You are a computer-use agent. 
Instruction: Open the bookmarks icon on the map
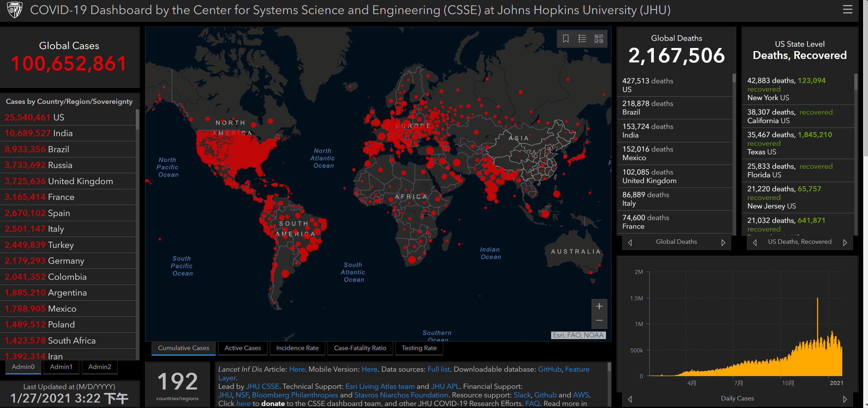(566, 38)
